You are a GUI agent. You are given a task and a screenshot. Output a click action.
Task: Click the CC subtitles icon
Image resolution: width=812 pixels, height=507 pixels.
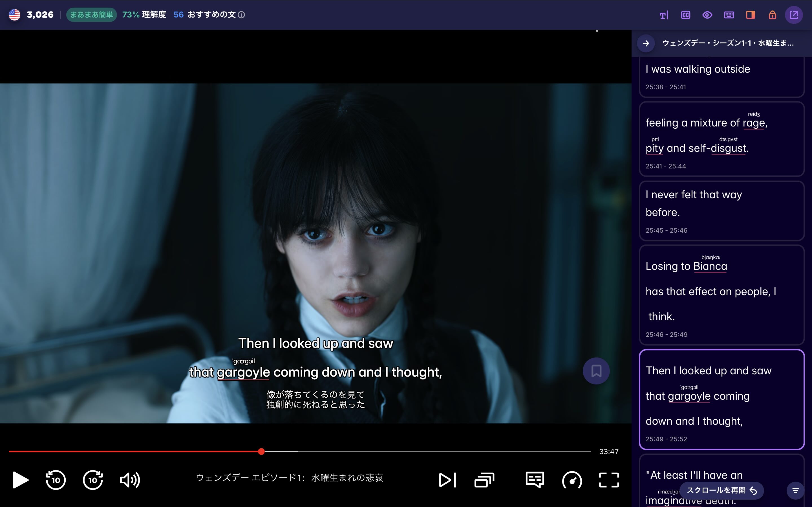[686, 14]
